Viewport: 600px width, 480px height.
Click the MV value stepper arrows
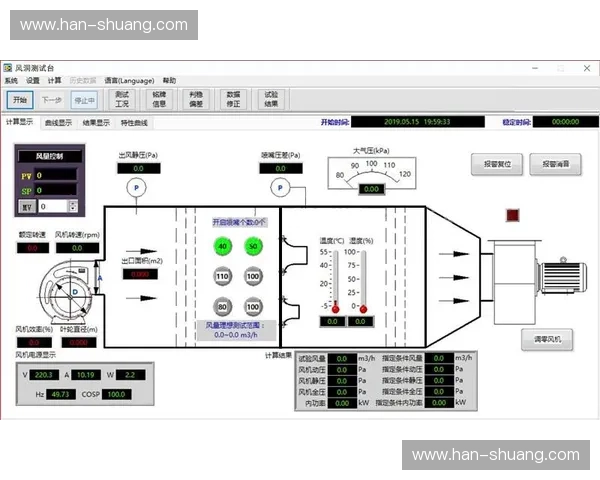pos(73,206)
